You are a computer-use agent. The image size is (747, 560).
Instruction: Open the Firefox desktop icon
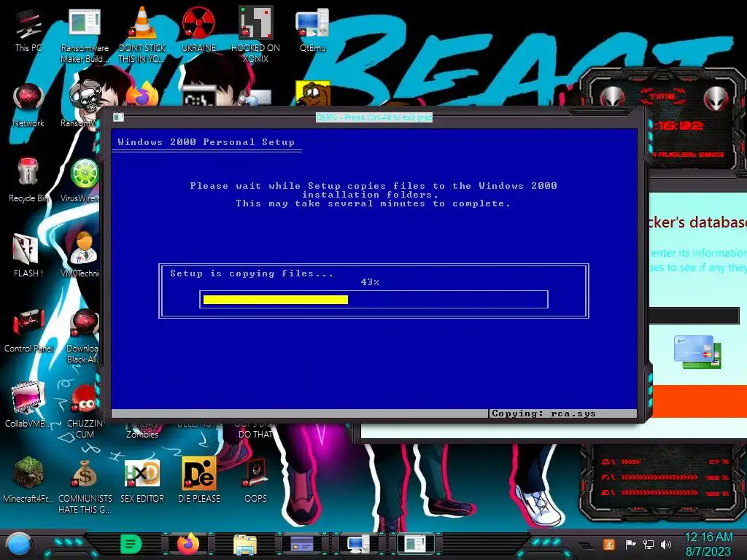point(142,94)
